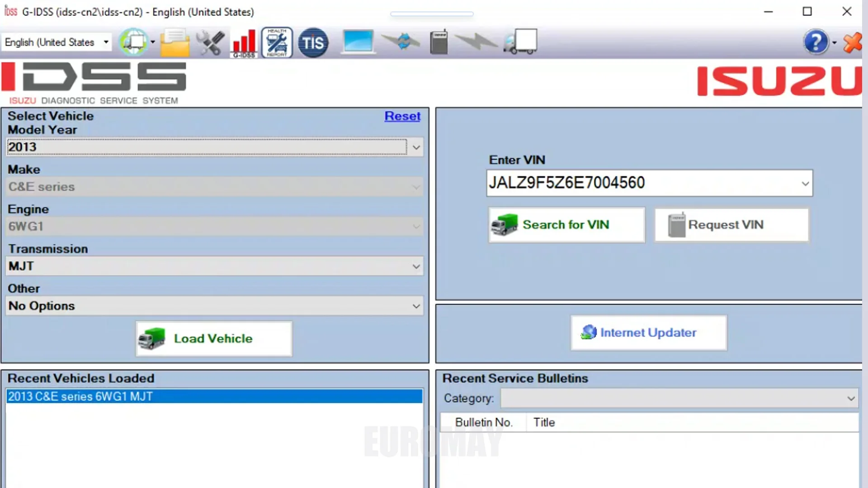Click Request VIN button
The width and height of the screenshot is (868, 488).
[x=731, y=225]
